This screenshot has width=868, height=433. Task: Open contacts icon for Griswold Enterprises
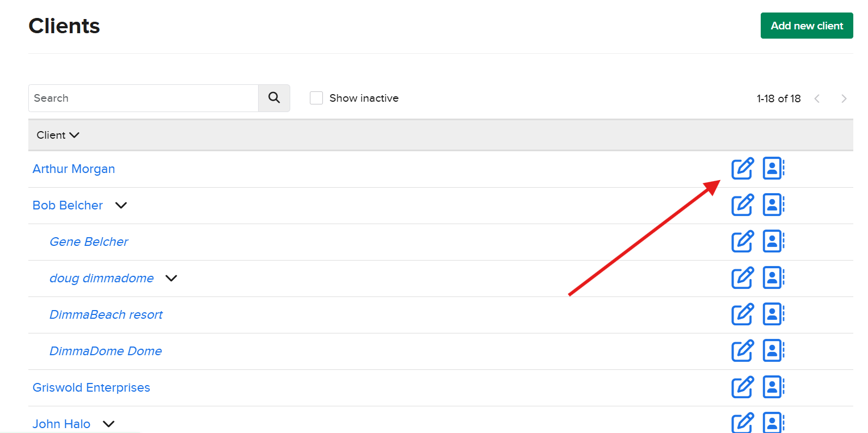773,387
